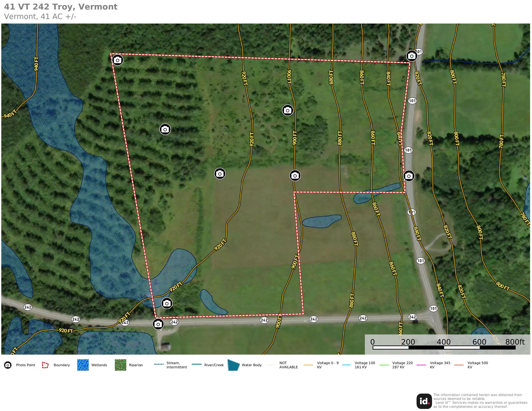Open photo point in the tree rows west section
The width and height of the screenshot is (532, 411).
pos(165,129)
